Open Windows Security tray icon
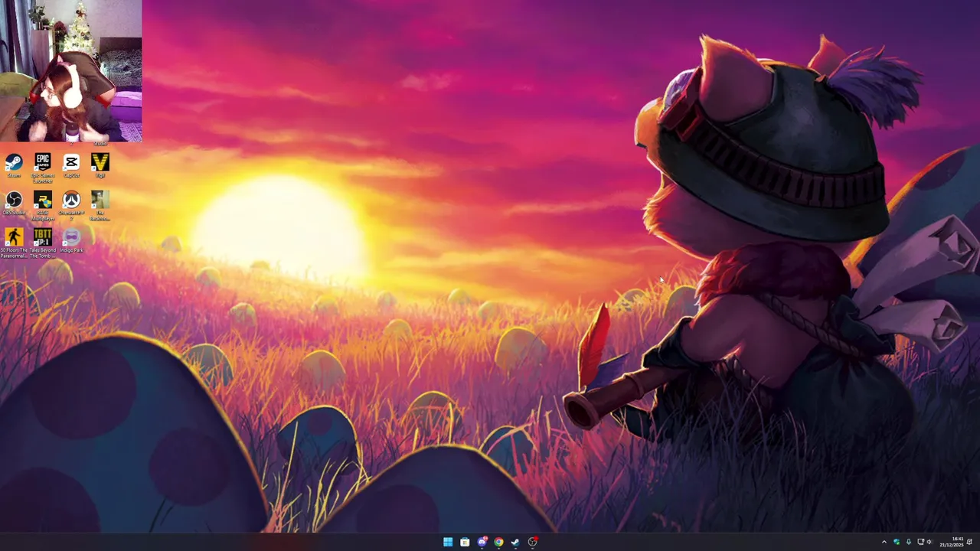980x551 pixels. pyautogui.click(x=897, y=542)
